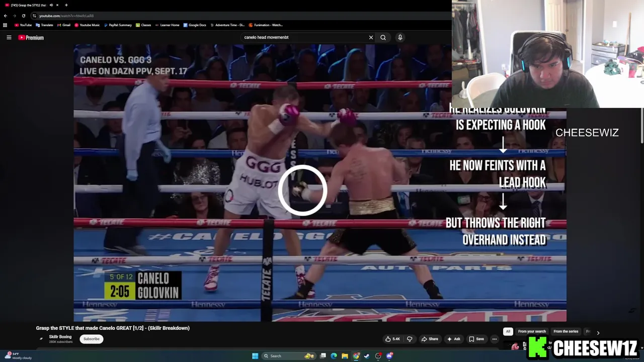644x362 pixels.
Task: Open File Explorer from the taskbar
Action: [x=345, y=356]
